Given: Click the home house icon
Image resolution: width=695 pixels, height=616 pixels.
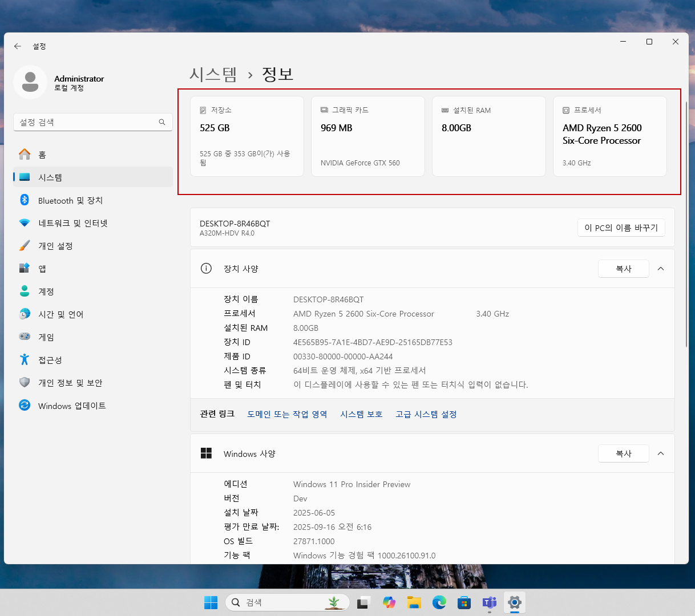Looking at the screenshot, I should pyautogui.click(x=25, y=154).
